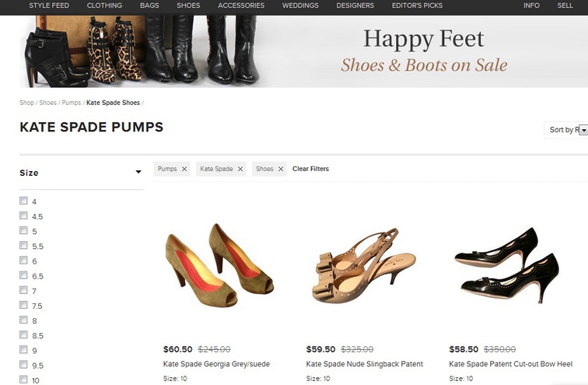Check the size 7 checkbox
The height and width of the screenshot is (385, 588).
23,290
